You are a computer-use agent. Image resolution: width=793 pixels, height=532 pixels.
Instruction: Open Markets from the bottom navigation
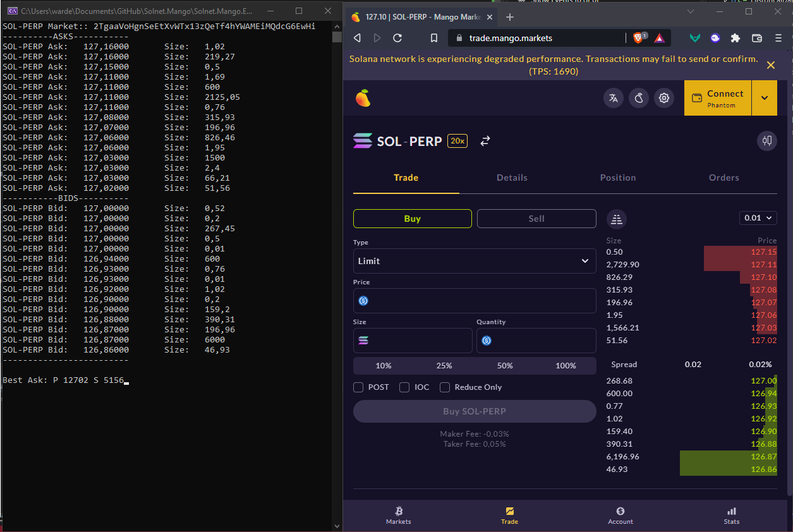click(398, 514)
